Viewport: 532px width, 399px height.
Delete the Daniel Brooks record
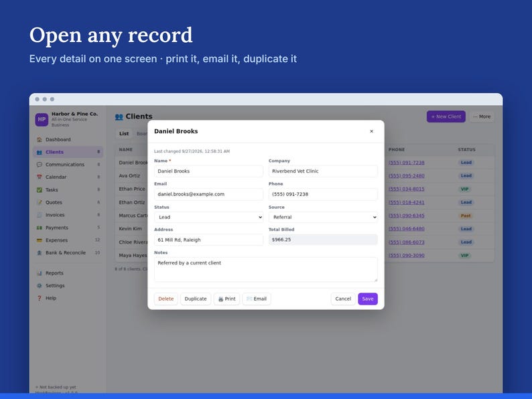point(166,299)
